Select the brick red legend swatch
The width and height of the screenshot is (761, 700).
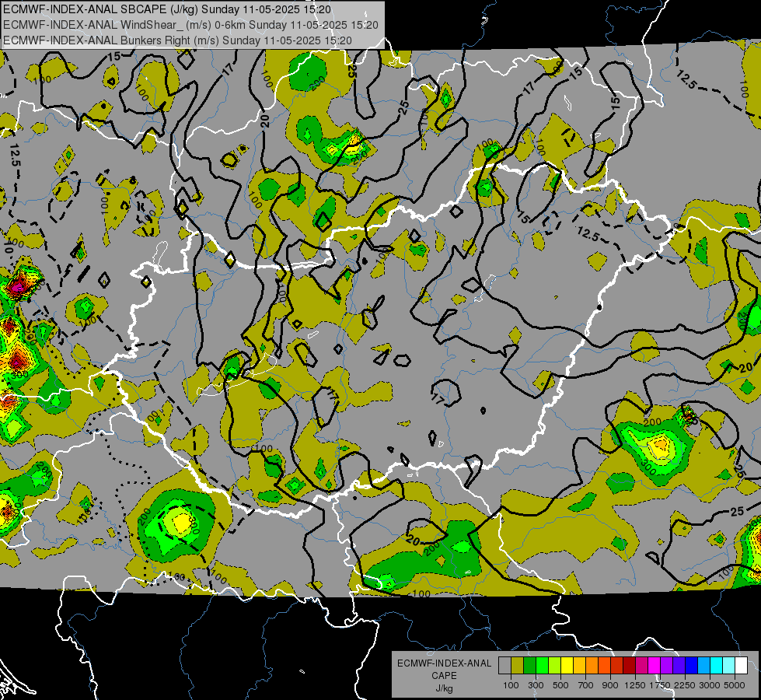[617, 666]
